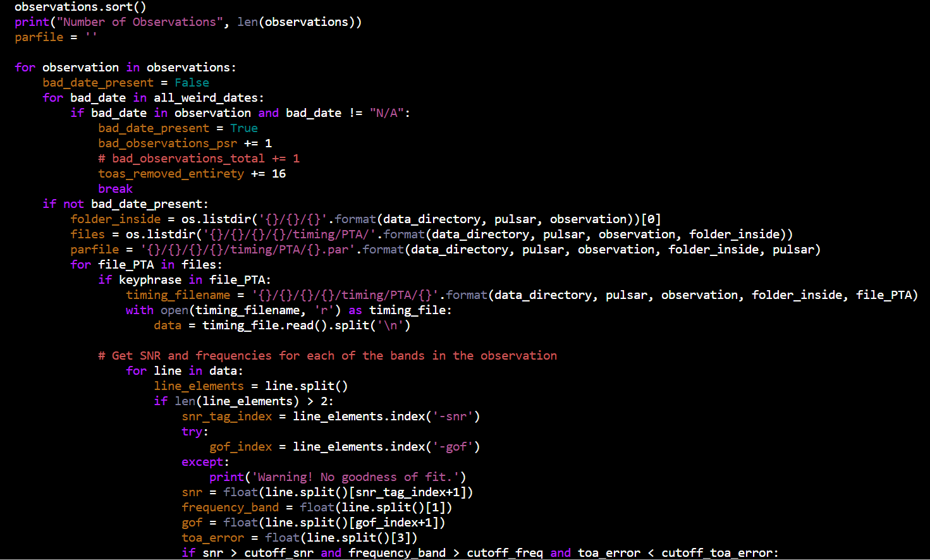The height and width of the screenshot is (560, 930).
Task: Click the "N/A" string literal
Action: tap(387, 113)
